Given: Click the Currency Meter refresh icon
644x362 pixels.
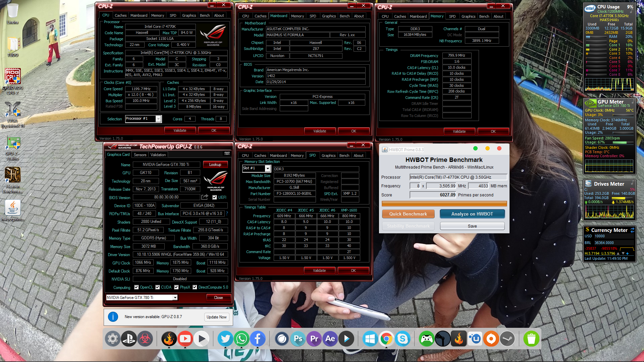Looking at the screenshot, I should [632, 230].
